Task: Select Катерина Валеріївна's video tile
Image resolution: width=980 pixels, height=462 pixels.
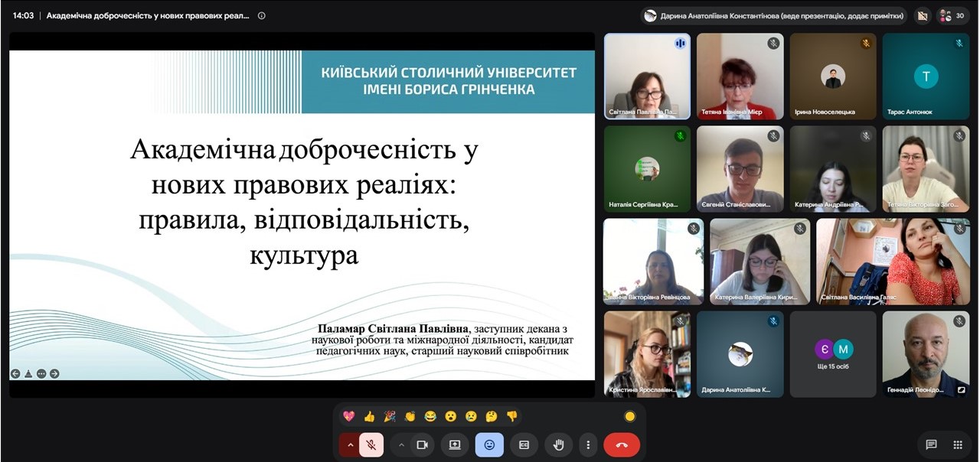Action: tap(759, 262)
